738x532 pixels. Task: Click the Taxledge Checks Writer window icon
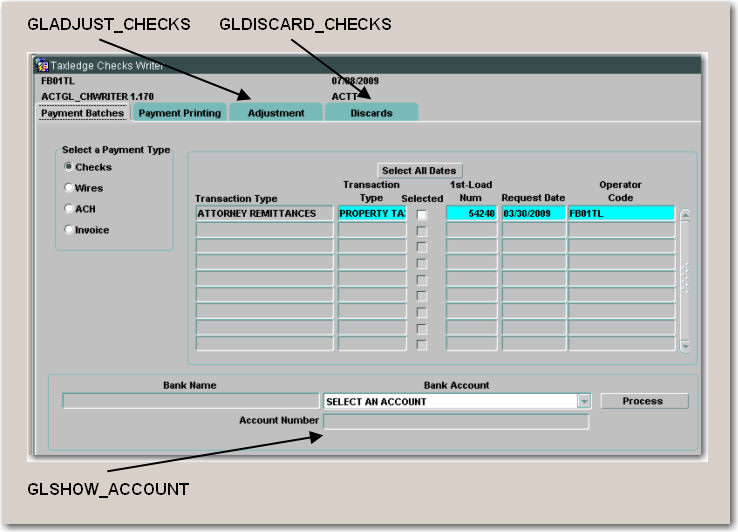coord(41,65)
